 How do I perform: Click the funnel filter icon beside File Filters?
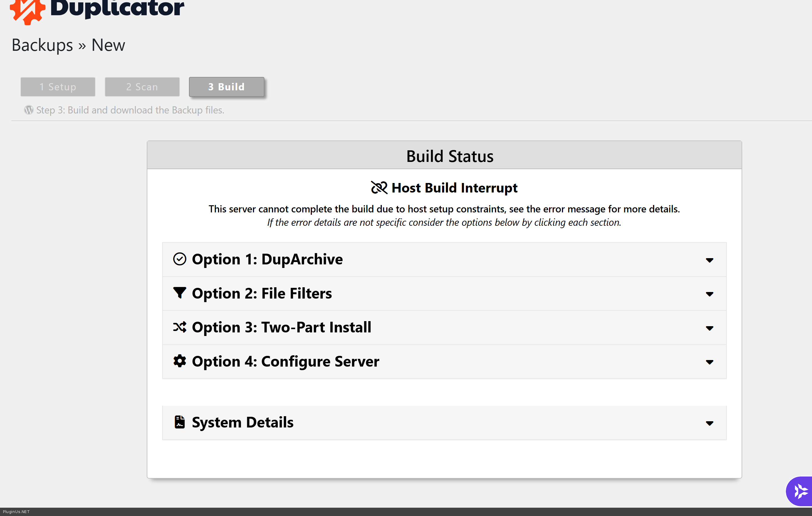pos(179,293)
